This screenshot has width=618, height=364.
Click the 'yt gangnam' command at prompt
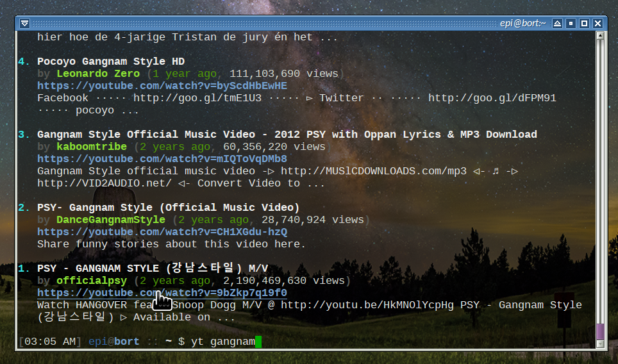[223, 342]
